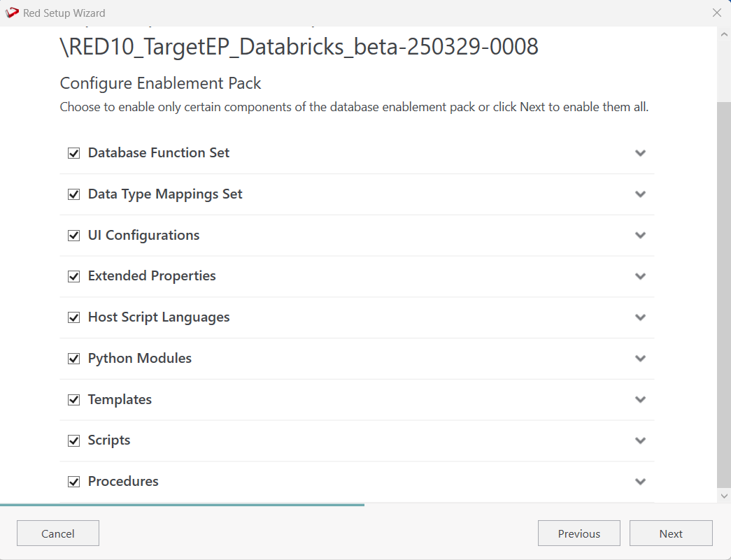
Task: Cancel the setup wizard
Action: click(x=57, y=533)
